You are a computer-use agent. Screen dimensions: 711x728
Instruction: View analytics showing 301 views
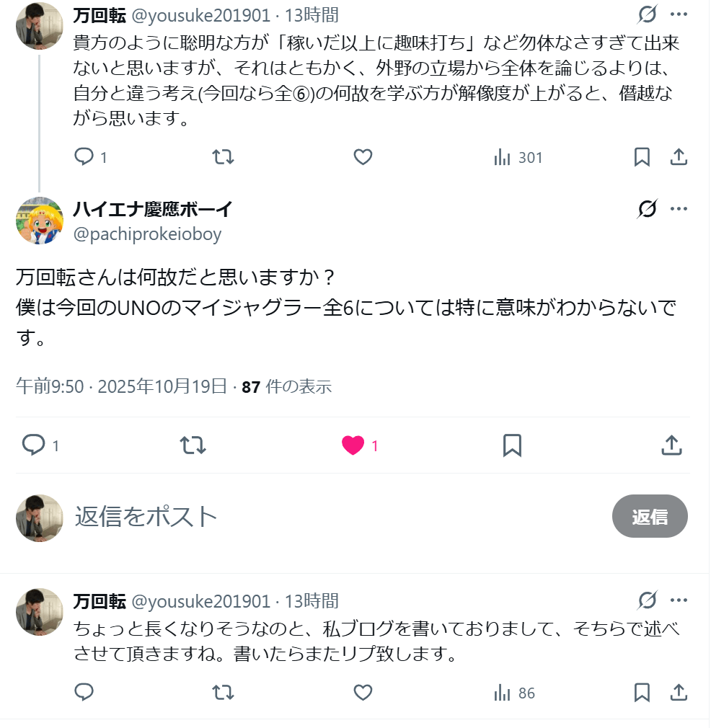point(518,157)
